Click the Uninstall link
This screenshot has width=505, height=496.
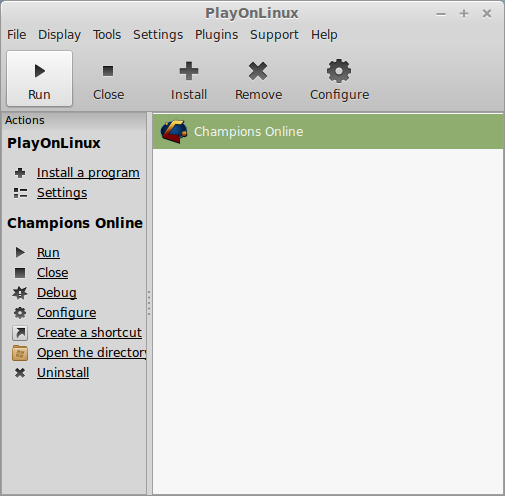(63, 373)
